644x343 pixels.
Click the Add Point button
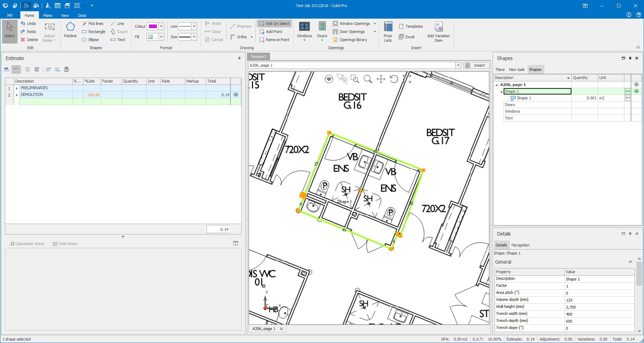pos(271,32)
